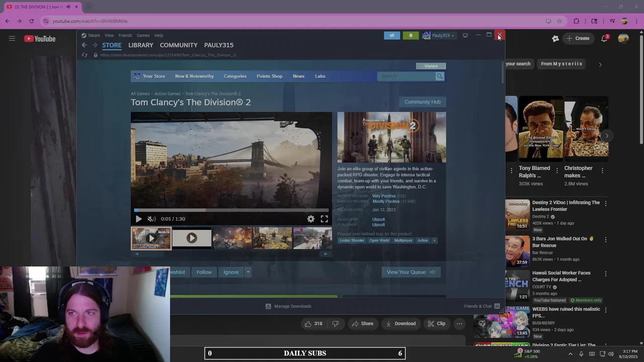Open the Categories store menu
The image size is (644, 362).
click(x=235, y=76)
